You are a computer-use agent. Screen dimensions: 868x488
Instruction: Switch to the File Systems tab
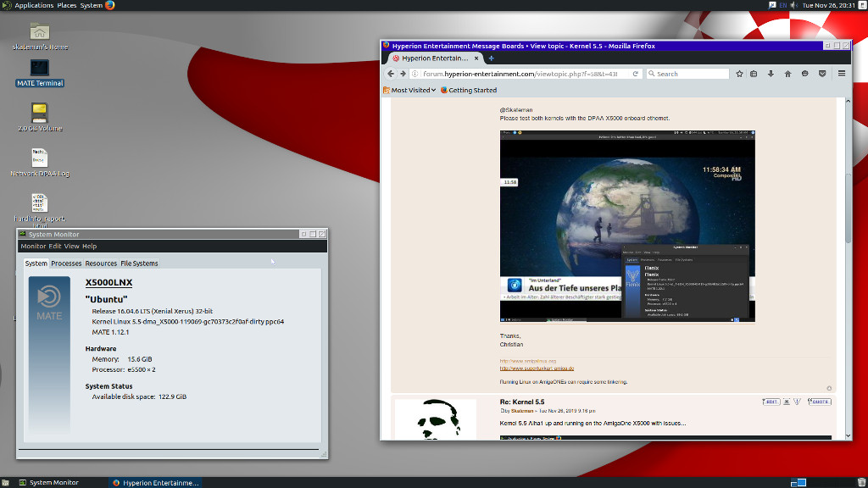139,263
